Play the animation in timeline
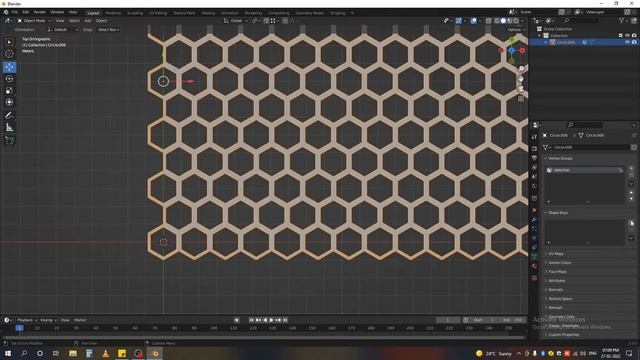Screen dimensions: 640x360 click(x=271, y=320)
